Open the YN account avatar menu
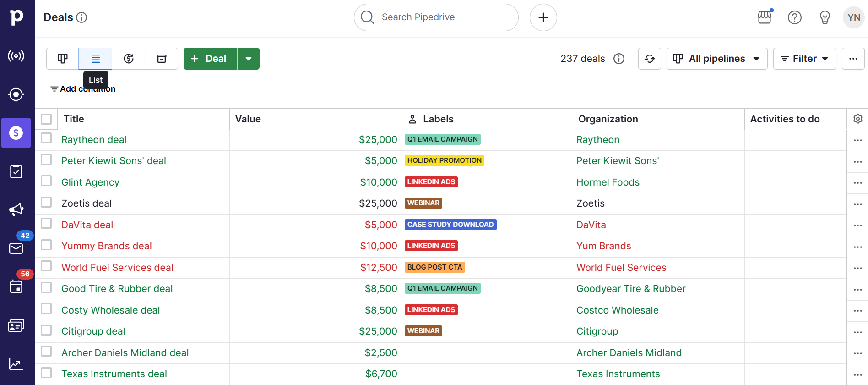The image size is (868, 385). (x=854, y=17)
